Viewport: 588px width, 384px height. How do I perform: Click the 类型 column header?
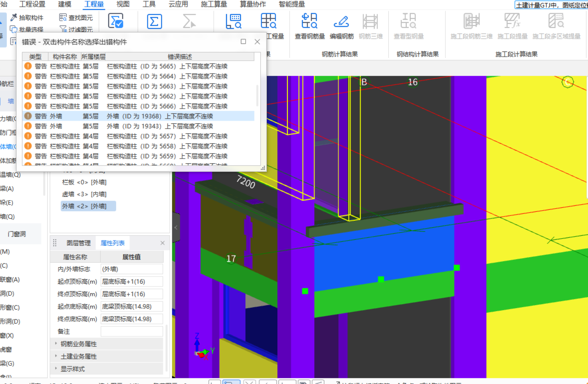(35, 56)
